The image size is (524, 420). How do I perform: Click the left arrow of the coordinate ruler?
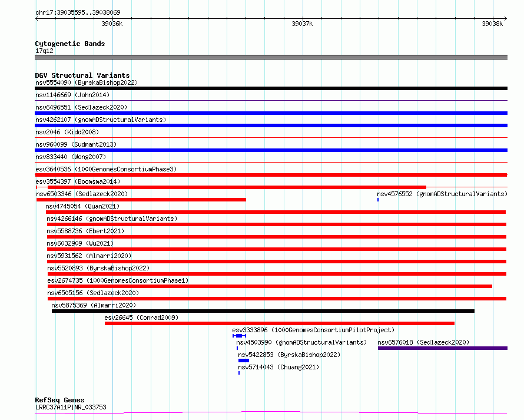pyautogui.click(x=37, y=19)
